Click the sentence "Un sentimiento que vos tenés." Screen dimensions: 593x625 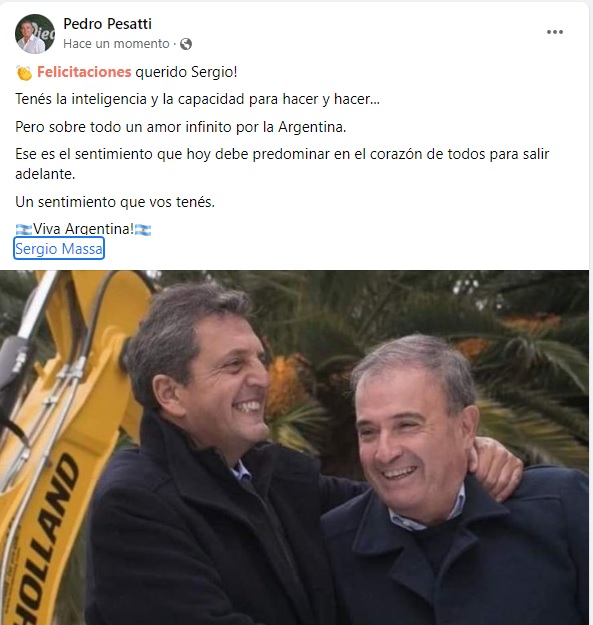click(x=115, y=202)
